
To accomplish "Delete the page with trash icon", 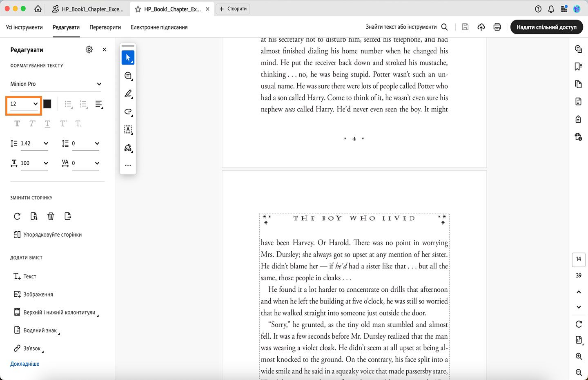I will (x=51, y=216).
